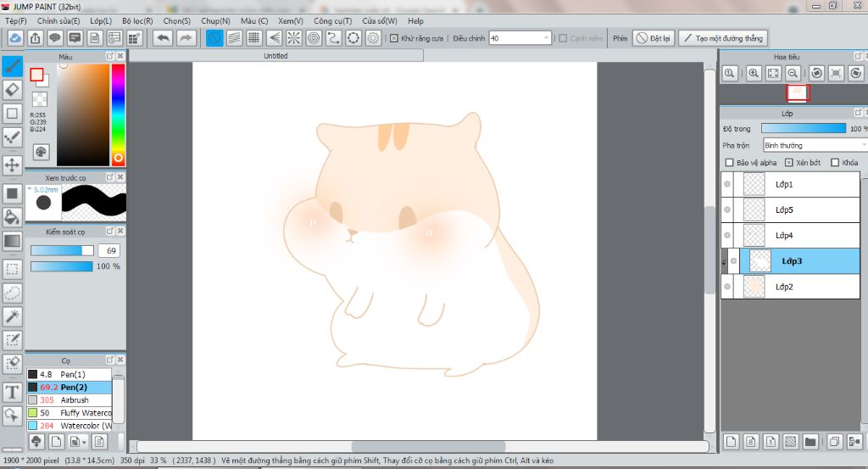Open the Help menu
The image size is (868, 469).
click(x=415, y=21)
